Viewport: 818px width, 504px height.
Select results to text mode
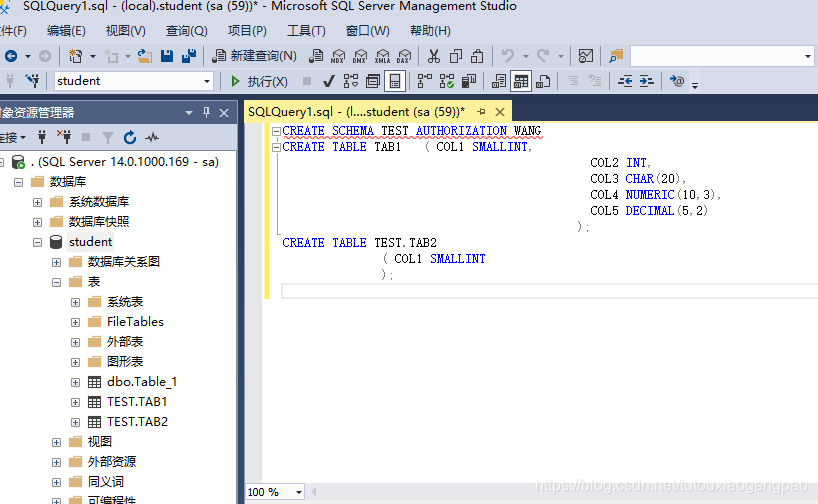click(x=499, y=81)
